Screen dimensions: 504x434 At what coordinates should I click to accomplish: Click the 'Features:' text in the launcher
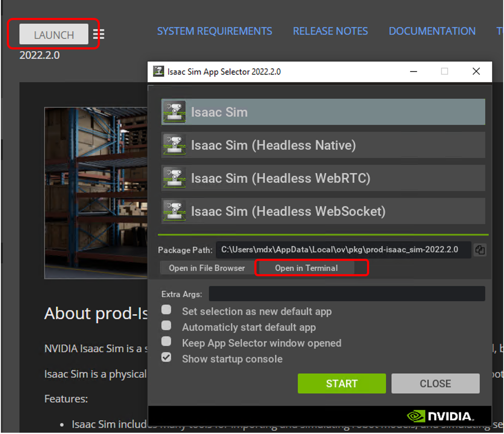point(66,399)
